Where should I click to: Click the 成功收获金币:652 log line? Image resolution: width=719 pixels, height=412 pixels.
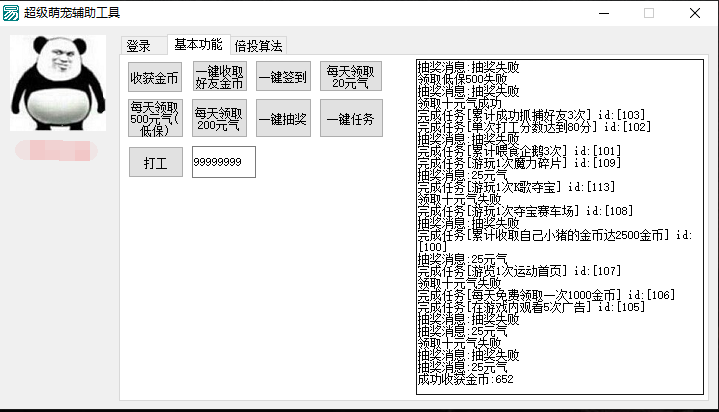(465, 379)
